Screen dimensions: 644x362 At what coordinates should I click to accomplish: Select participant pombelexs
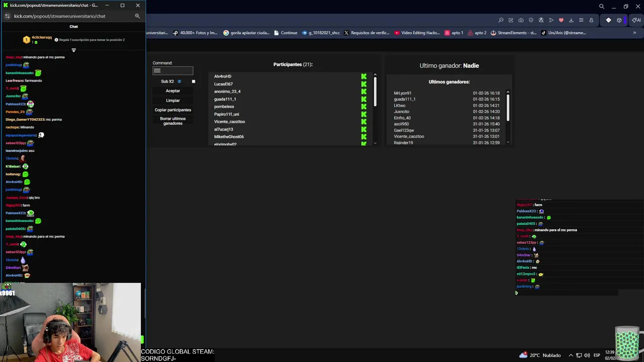(x=224, y=107)
